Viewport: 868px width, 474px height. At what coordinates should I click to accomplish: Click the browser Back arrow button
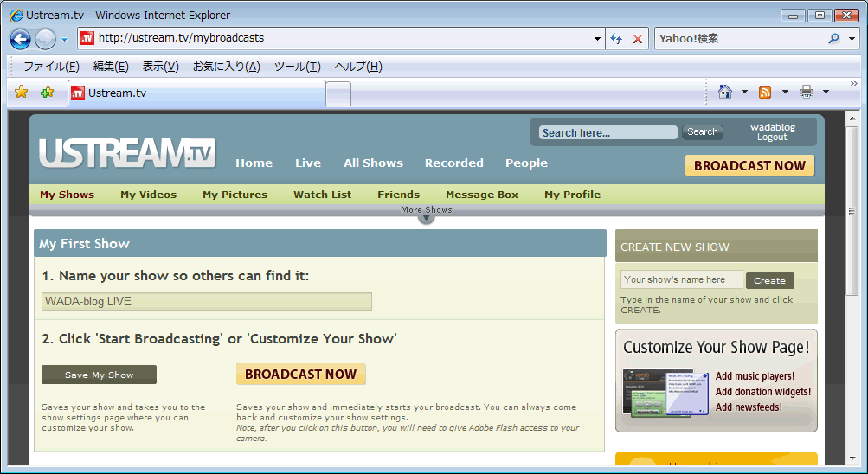click(21, 39)
